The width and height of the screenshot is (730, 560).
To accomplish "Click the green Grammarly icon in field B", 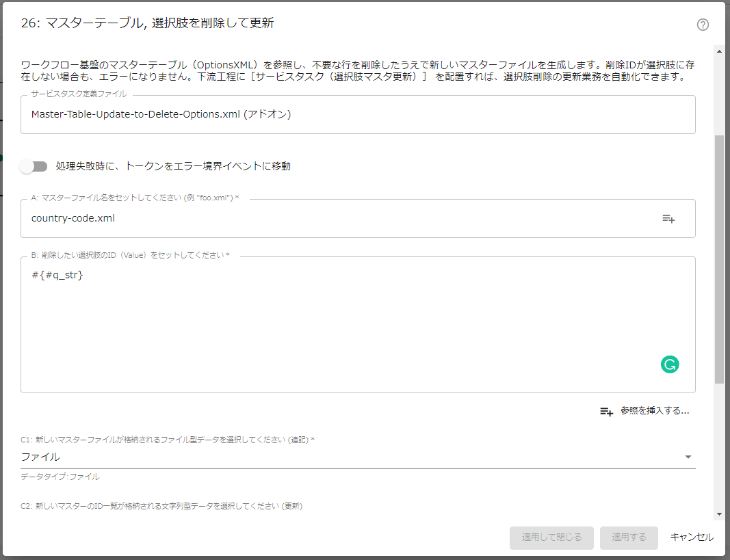I will [x=670, y=364].
